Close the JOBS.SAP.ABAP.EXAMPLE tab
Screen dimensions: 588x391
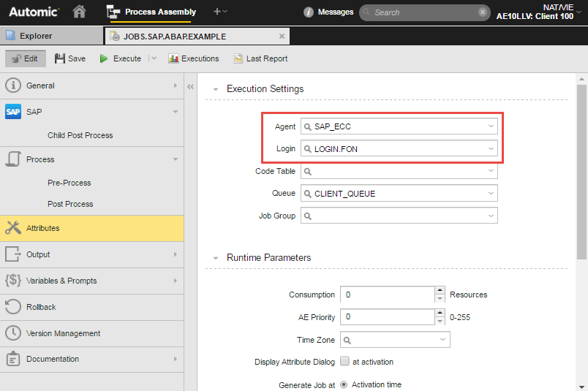point(282,37)
